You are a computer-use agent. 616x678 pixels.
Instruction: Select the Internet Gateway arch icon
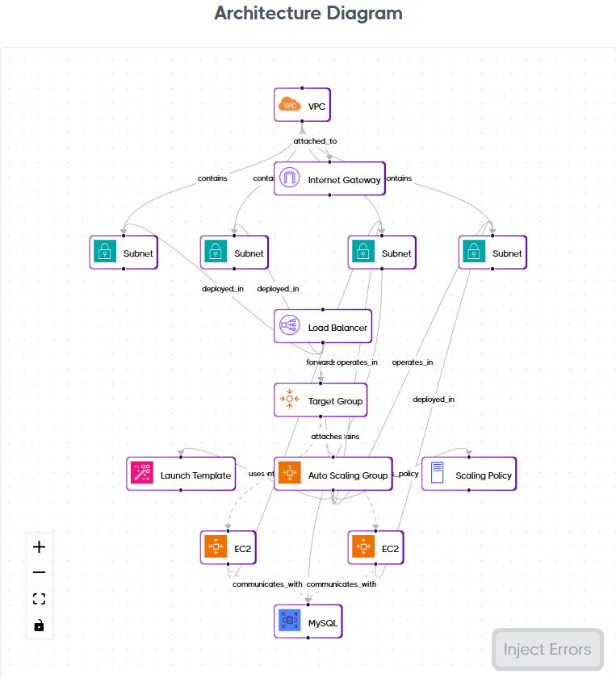pyautogui.click(x=290, y=179)
